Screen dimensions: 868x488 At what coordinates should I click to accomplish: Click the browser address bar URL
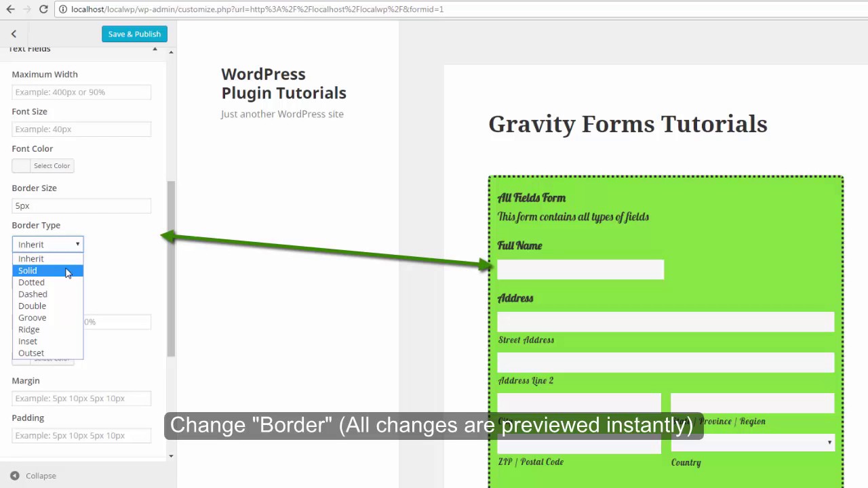pos(258,9)
